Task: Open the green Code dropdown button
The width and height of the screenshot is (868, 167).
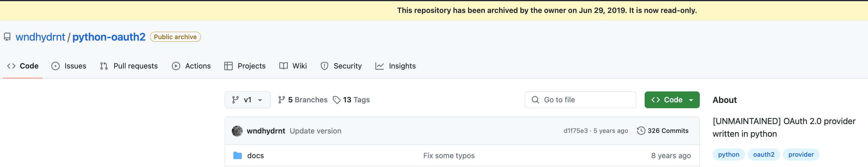Action: [671, 100]
